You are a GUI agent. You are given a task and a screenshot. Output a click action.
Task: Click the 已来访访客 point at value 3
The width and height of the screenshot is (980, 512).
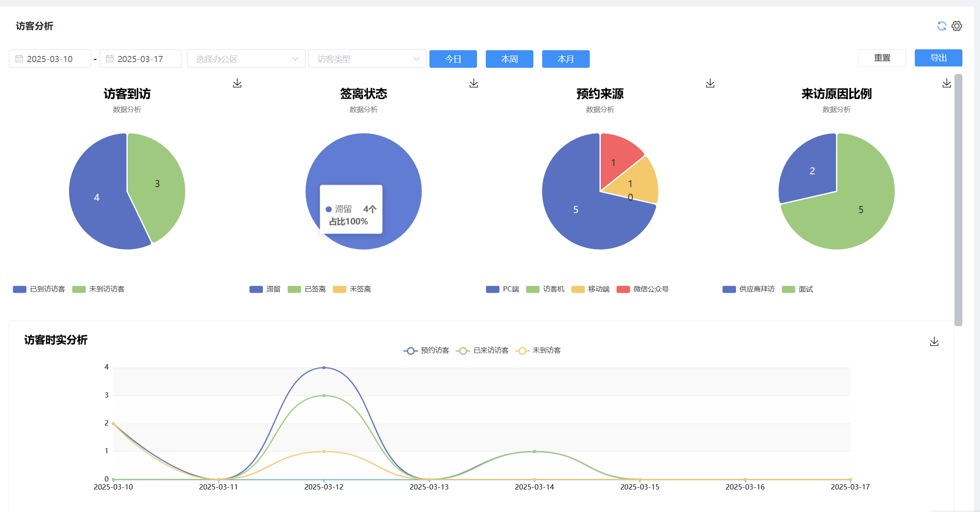point(324,396)
